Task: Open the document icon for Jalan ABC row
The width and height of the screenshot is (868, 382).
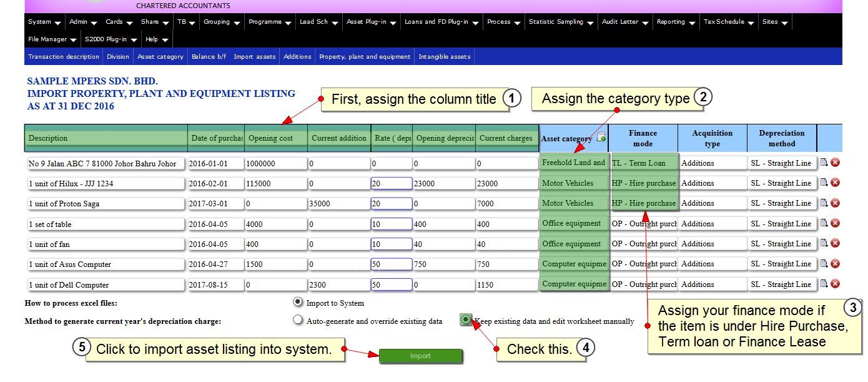Action: point(824,163)
